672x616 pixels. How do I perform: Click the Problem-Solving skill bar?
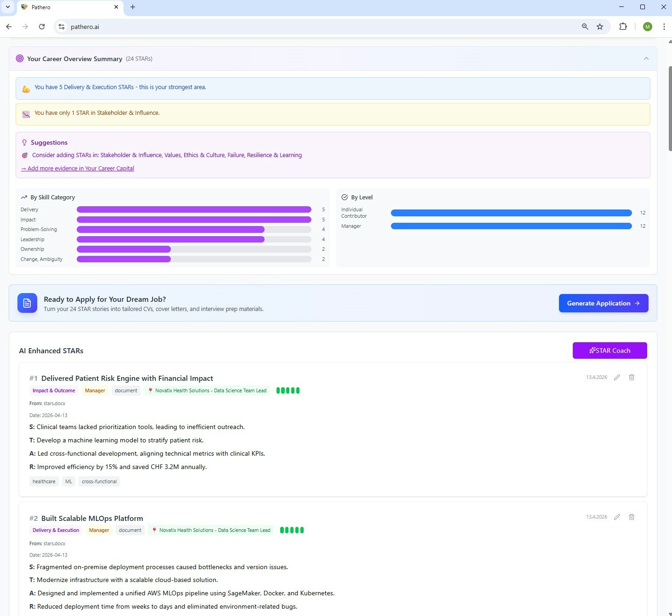pyautogui.click(x=194, y=229)
